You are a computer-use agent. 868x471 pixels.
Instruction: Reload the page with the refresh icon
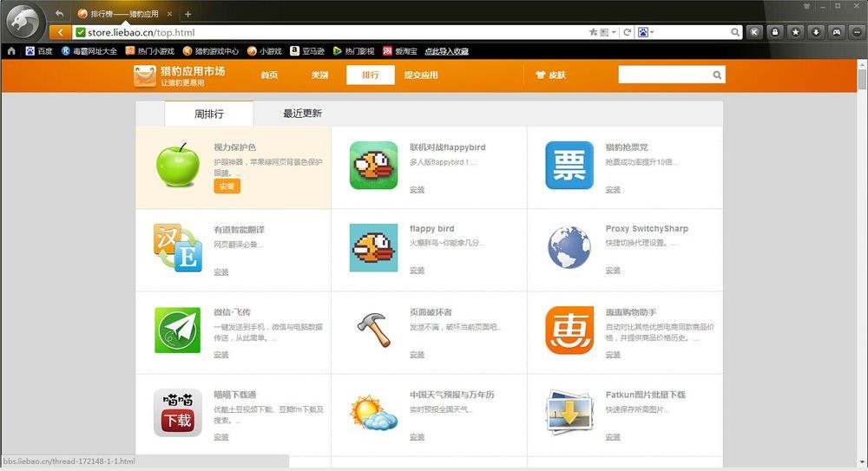point(628,33)
